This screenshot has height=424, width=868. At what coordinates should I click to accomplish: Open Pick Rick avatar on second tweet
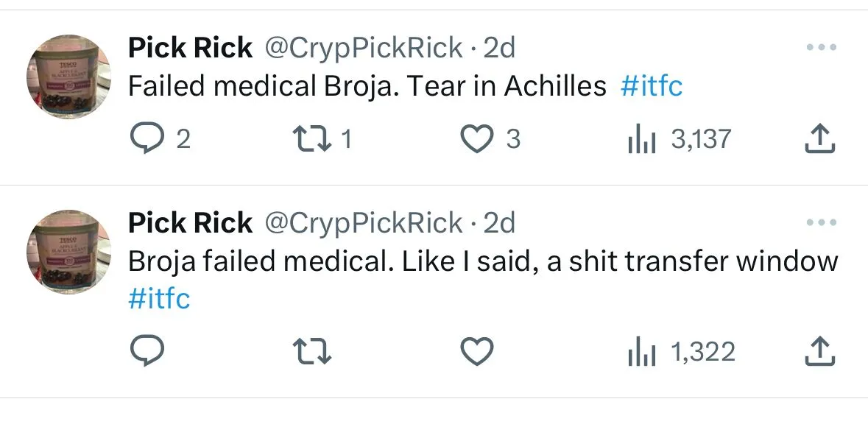pyautogui.click(x=68, y=252)
